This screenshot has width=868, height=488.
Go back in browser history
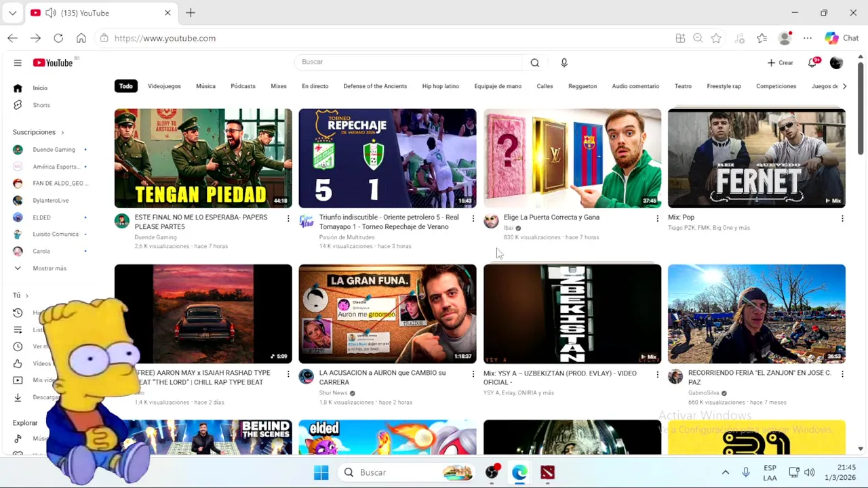point(12,39)
